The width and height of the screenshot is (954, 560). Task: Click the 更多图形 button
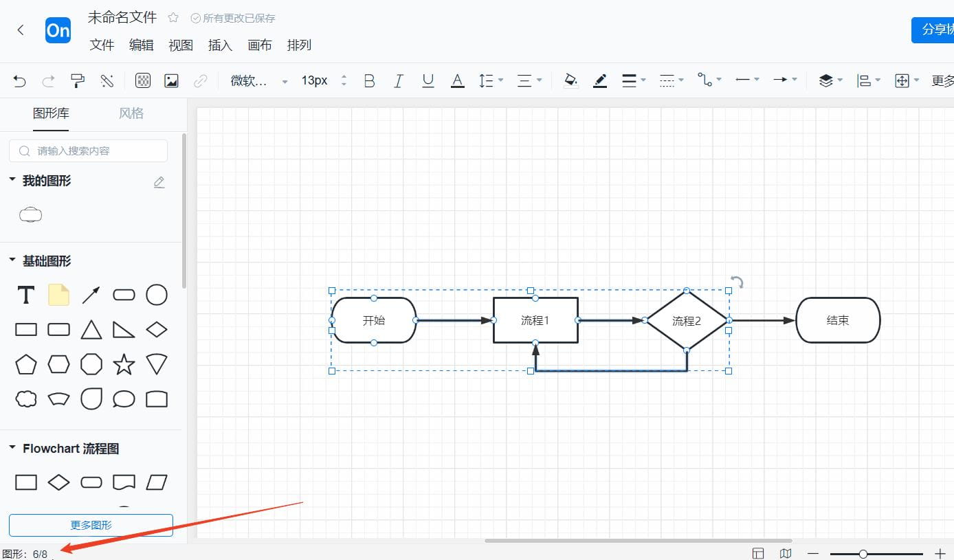[90, 524]
